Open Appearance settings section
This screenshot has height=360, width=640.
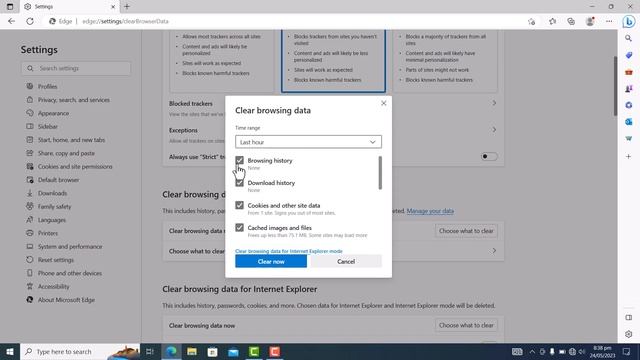pyautogui.click(x=53, y=113)
